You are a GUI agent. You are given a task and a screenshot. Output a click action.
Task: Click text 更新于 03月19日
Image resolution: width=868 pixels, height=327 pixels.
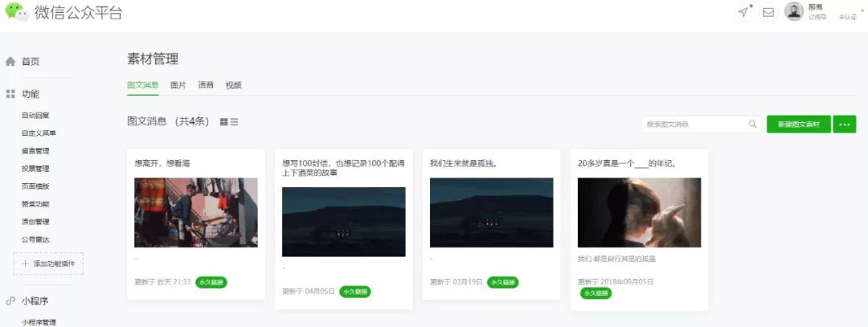457,282
